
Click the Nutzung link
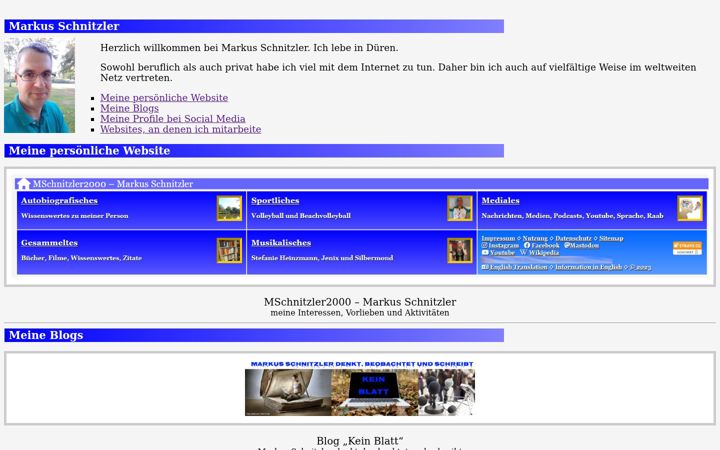535,238
